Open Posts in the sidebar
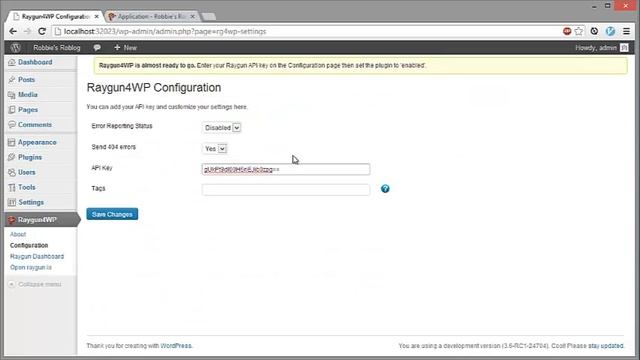 tap(27, 80)
